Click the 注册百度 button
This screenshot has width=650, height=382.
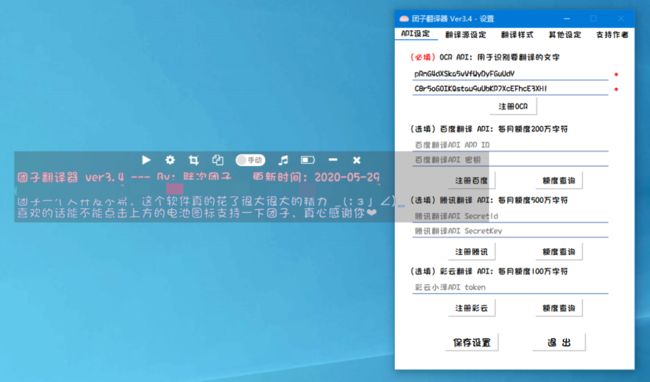point(471,180)
